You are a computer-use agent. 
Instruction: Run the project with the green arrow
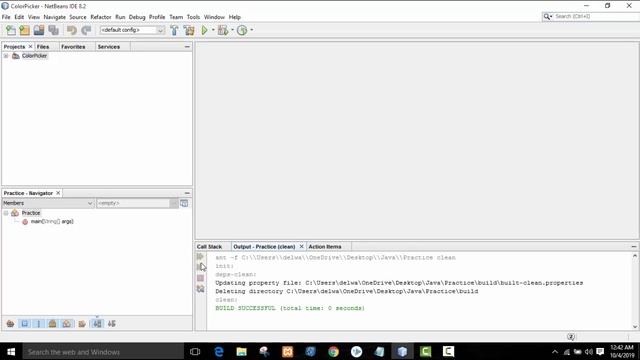204,30
